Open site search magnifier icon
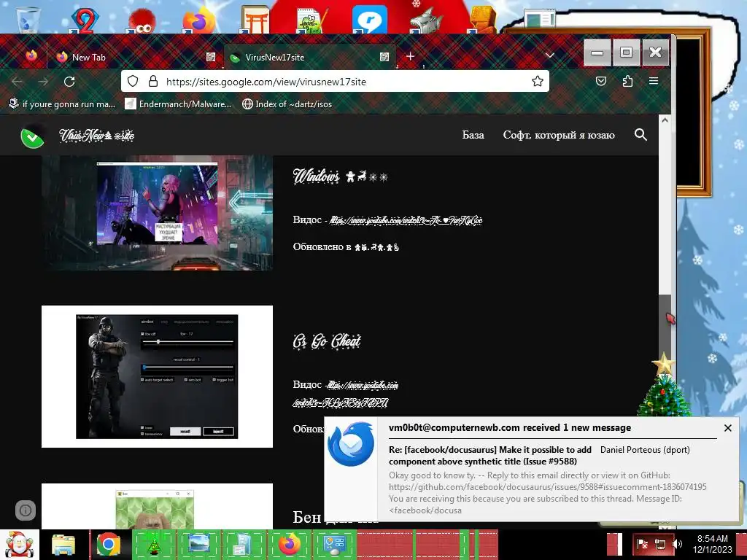The width and height of the screenshot is (747, 560). 640,135
